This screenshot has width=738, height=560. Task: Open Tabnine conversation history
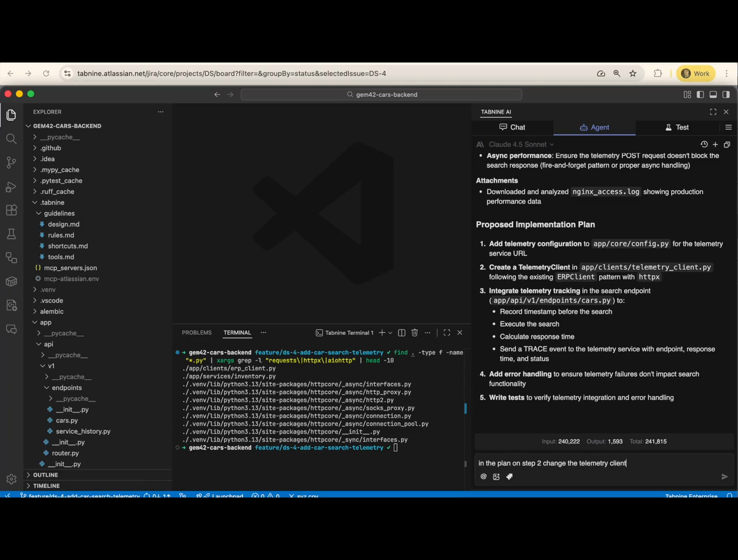[704, 145]
